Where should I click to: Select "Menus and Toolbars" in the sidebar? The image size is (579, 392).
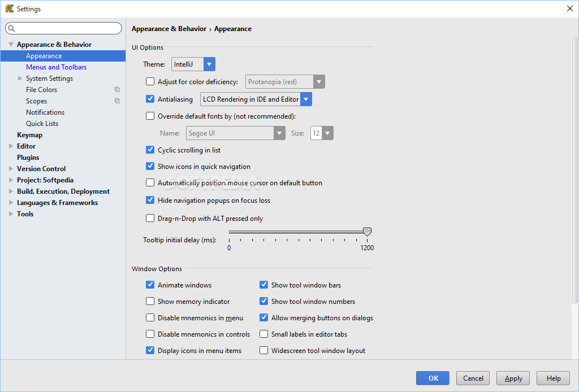coord(56,67)
